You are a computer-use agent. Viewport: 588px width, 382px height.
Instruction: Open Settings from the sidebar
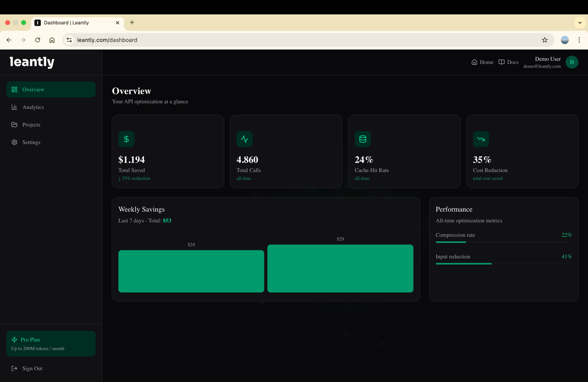point(31,142)
